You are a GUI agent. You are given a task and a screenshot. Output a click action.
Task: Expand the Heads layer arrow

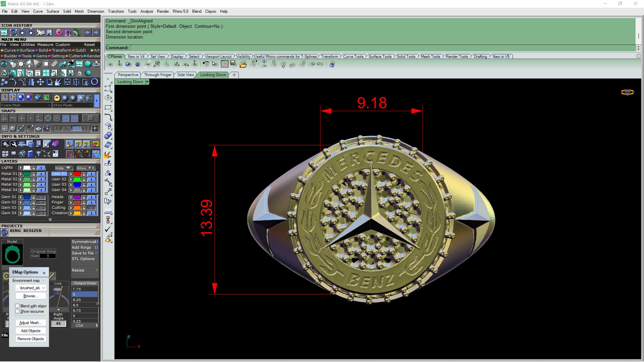point(71,197)
